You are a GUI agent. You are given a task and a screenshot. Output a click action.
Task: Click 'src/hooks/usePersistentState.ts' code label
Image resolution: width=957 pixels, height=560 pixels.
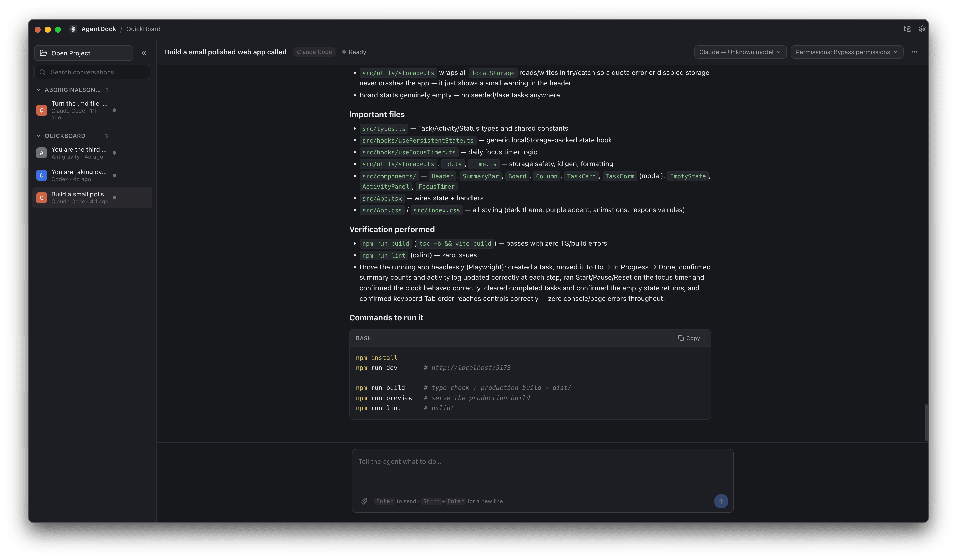point(418,140)
